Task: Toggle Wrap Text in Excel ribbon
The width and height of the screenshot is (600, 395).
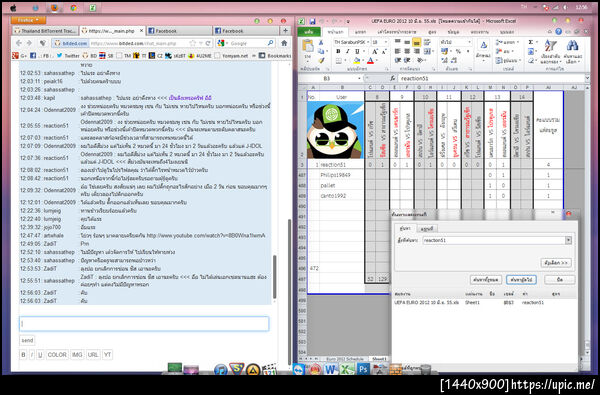Action: 427,42
